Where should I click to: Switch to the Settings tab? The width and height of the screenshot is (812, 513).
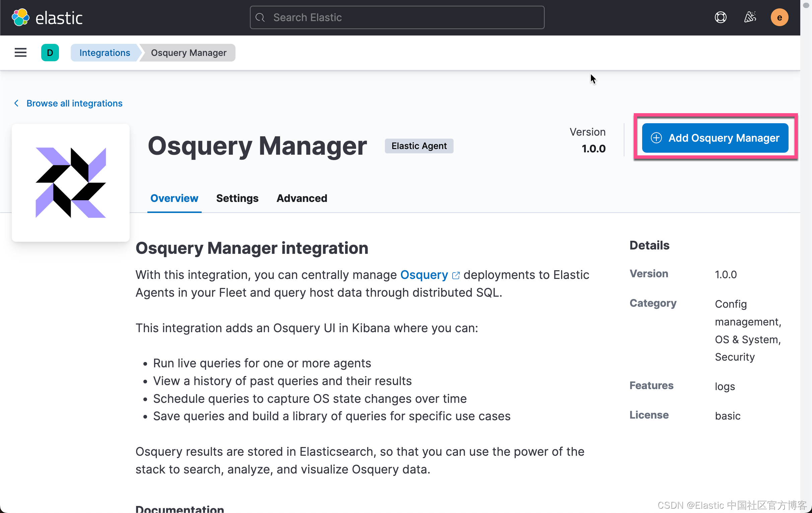click(237, 198)
